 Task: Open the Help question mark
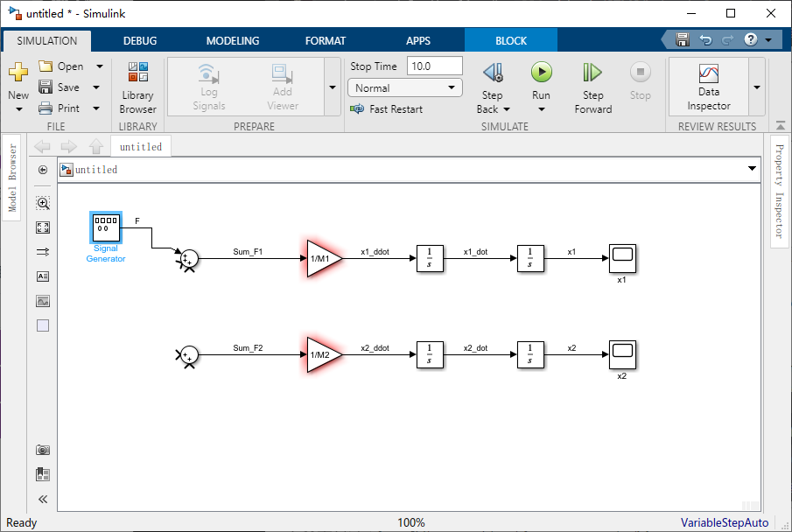point(751,39)
